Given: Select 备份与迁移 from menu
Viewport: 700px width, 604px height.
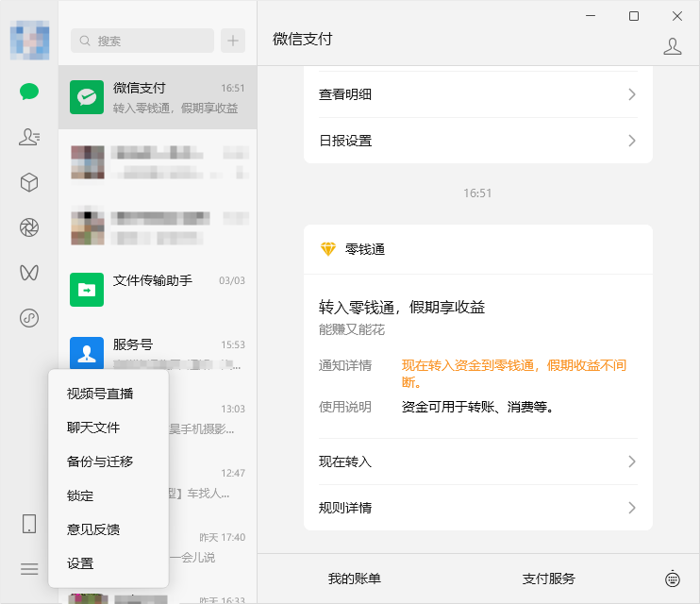Looking at the screenshot, I should [x=108, y=461].
